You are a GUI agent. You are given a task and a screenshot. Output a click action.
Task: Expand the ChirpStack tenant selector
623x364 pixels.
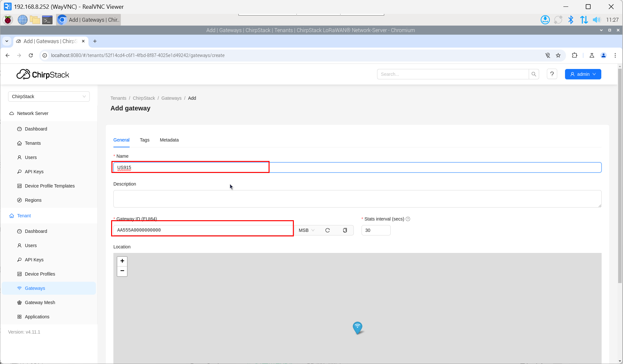[x=49, y=97]
